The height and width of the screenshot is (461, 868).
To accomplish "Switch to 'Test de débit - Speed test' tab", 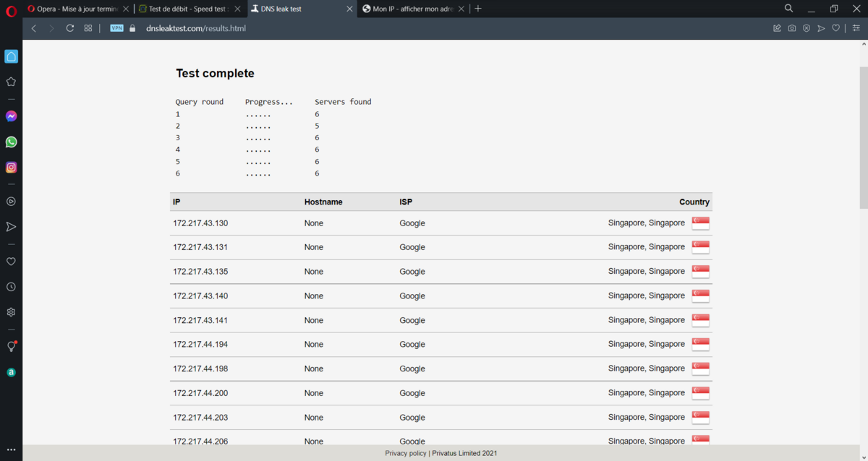I will click(x=190, y=9).
